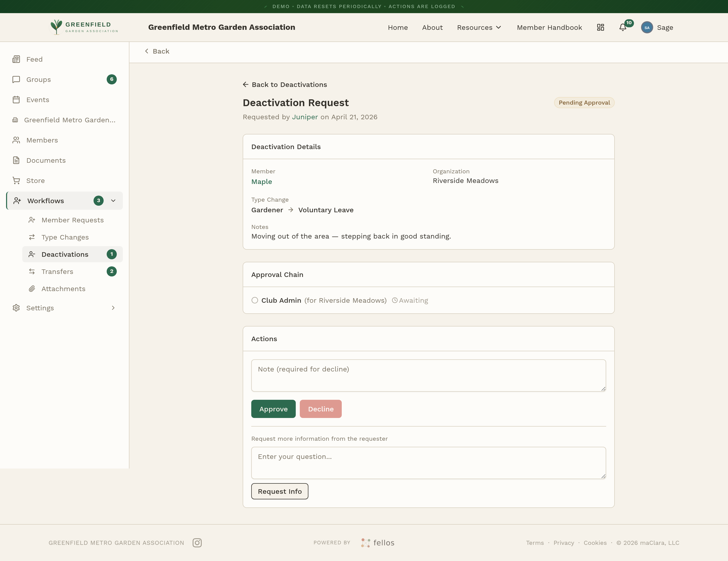Click the Sage username in header
Image resolution: width=728 pixels, height=561 pixels.
665,28
